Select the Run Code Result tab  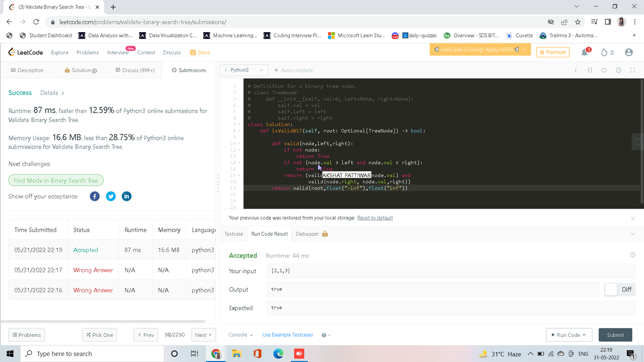point(269,234)
